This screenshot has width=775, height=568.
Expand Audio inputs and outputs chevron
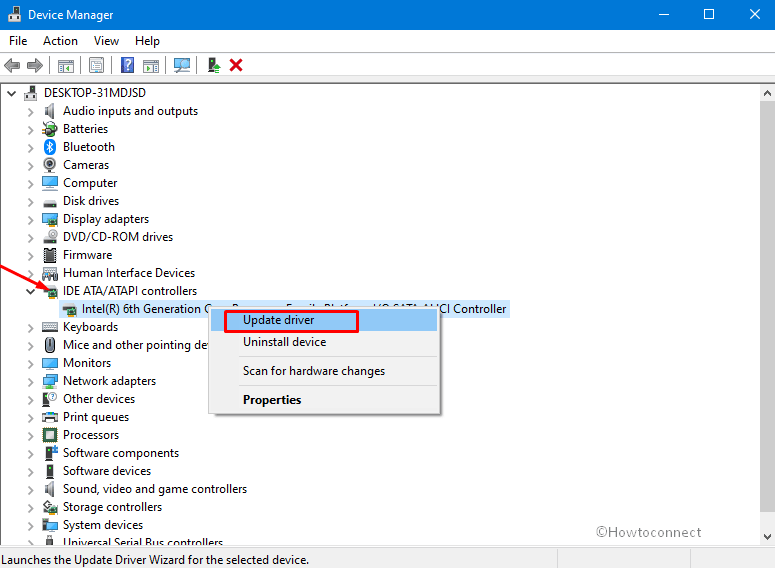(30, 112)
